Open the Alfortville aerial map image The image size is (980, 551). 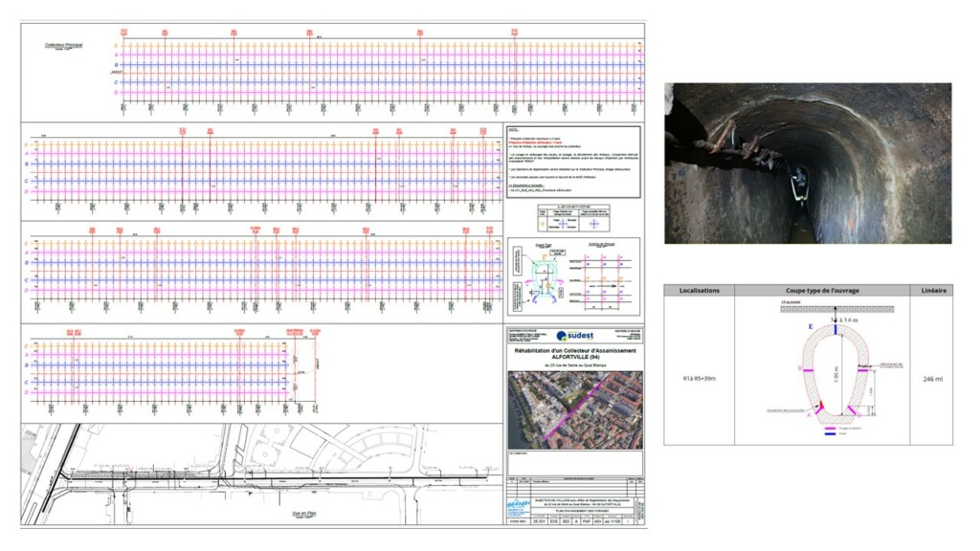click(574, 409)
